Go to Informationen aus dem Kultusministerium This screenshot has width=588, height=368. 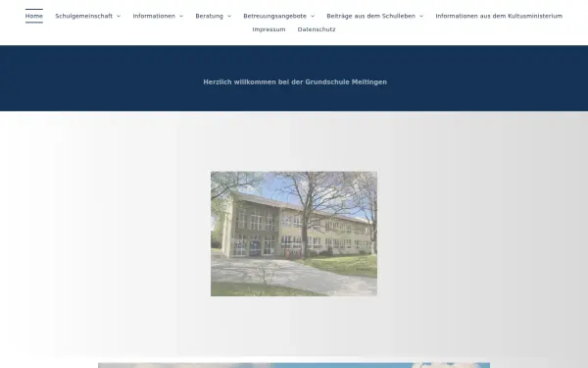(499, 16)
